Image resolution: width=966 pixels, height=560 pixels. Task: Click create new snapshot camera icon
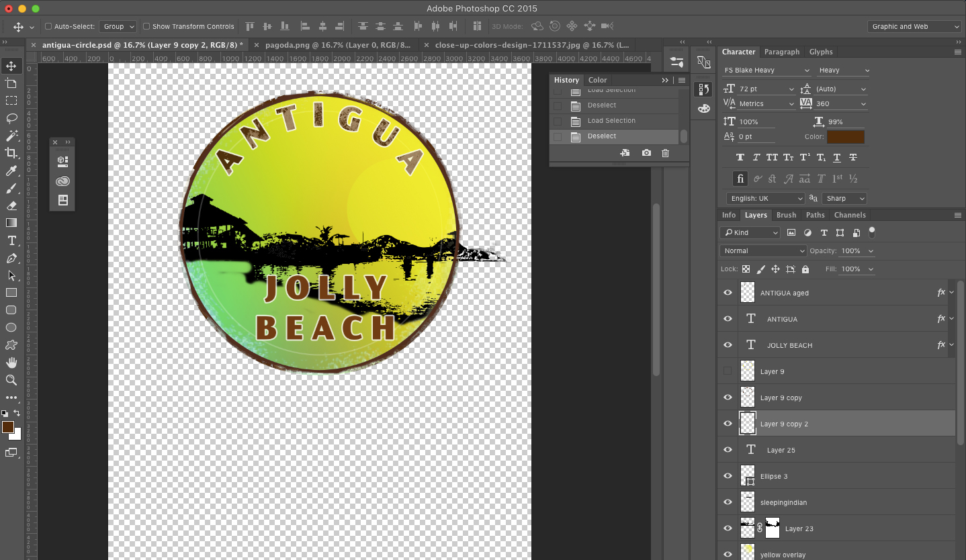(646, 153)
